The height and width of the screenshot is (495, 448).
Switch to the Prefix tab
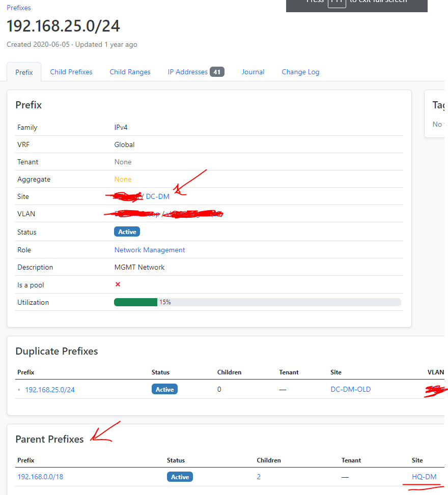[x=24, y=72]
